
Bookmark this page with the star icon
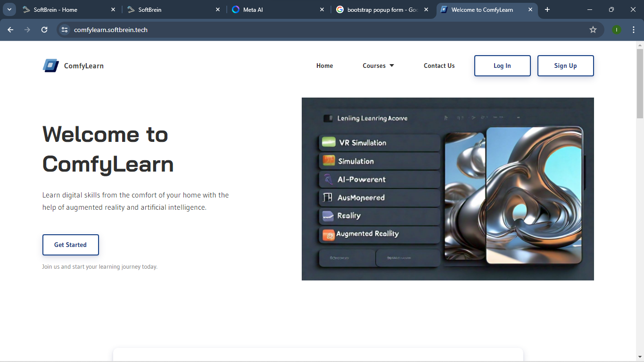pyautogui.click(x=593, y=30)
